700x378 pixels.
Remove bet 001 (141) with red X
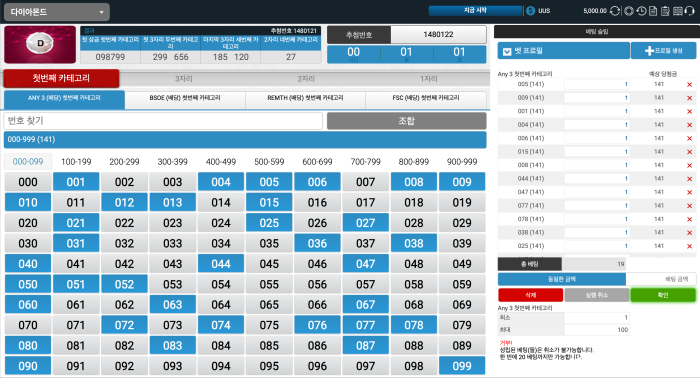(x=689, y=111)
